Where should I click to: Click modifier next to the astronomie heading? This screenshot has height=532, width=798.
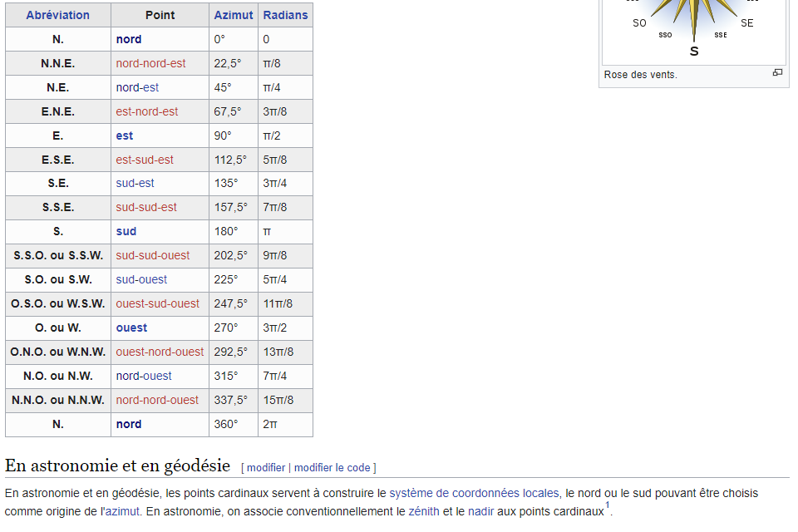[x=266, y=467]
